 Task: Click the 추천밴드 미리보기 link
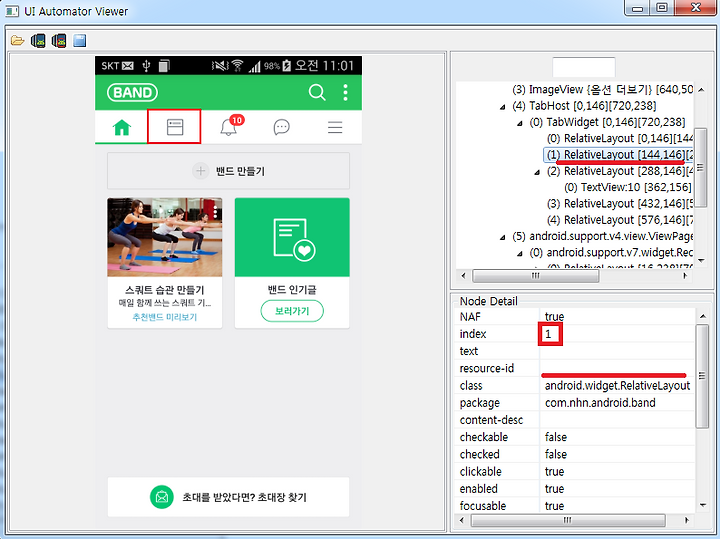click(x=164, y=317)
